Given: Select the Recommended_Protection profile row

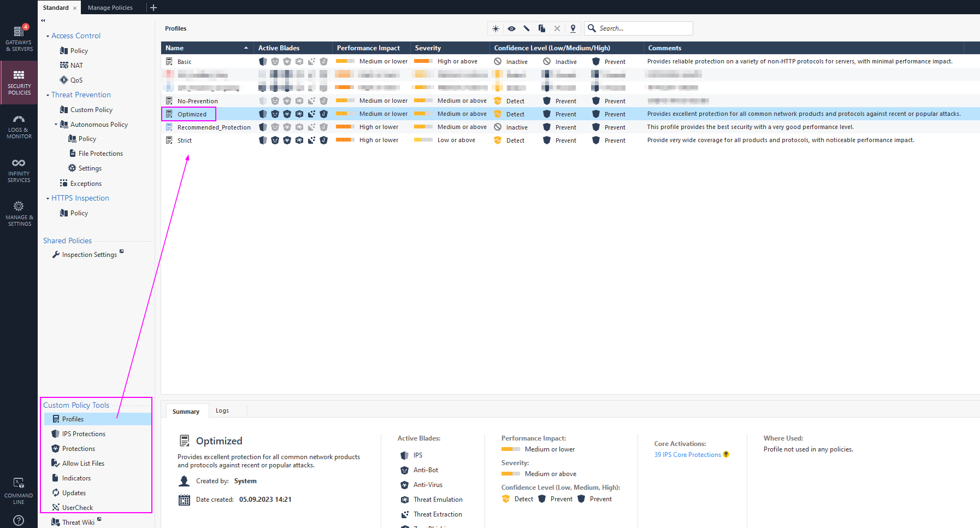Looking at the screenshot, I should pos(570,127).
